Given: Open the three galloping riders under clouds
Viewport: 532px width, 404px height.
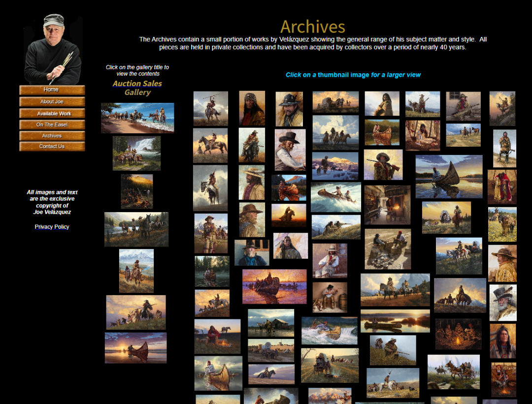Looking at the screenshot, I should (x=335, y=132).
